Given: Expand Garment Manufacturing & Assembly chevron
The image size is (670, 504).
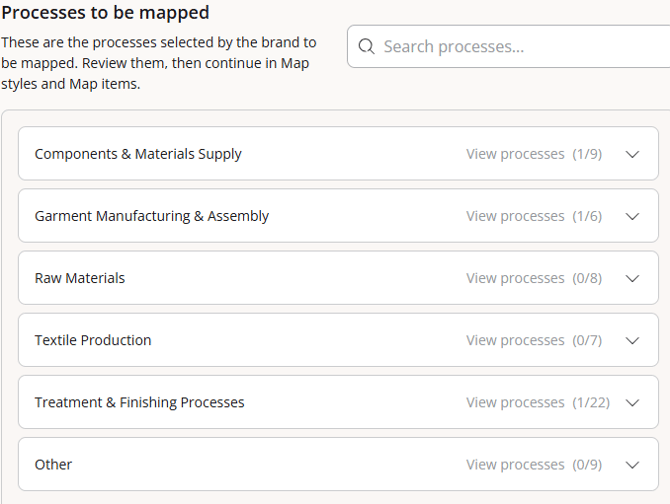Looking at the screenshot, I should [632, 216].
